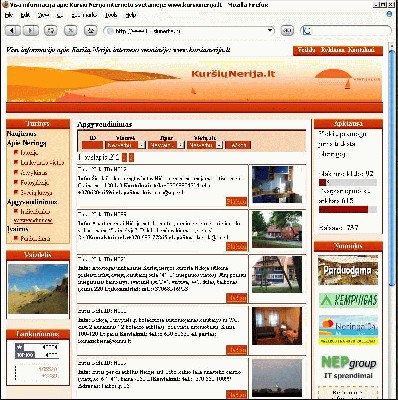This screenshot has height=400, width=398.
Task: Click Plačiau on the balcony house listing
Action: coord(236,298)
